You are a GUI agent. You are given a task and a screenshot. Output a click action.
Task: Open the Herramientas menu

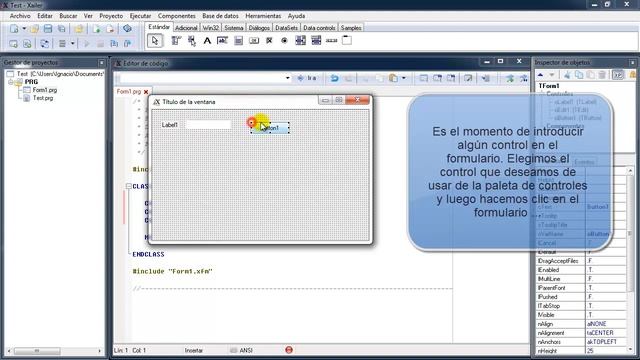pos(263,16)
